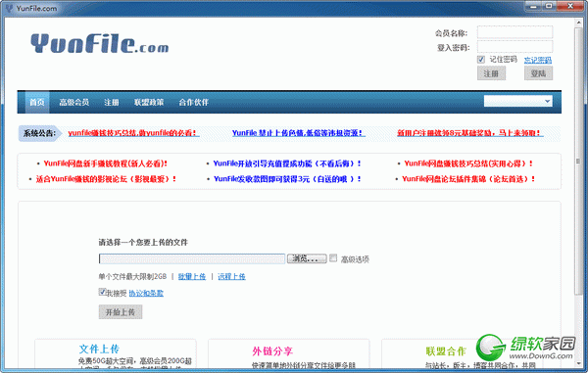Maximize the YunFile window
This screenshot has width=588, height=373.
[549, 6]
